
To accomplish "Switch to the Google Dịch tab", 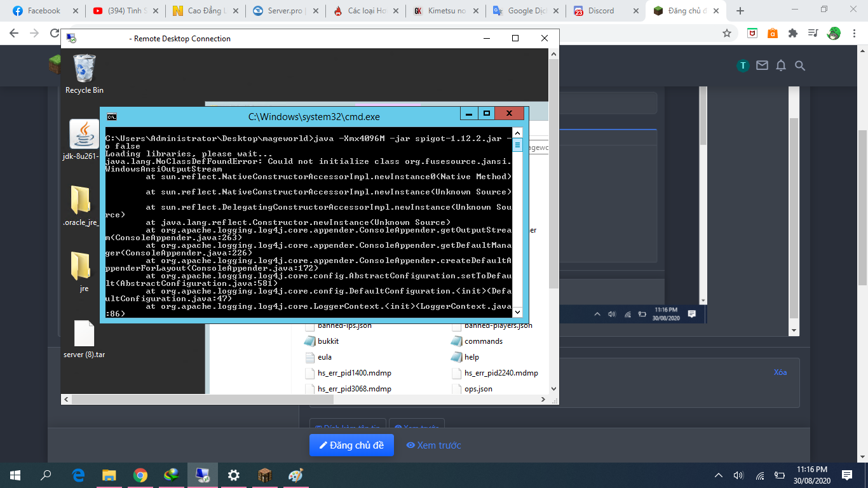I will coord(524,11).
